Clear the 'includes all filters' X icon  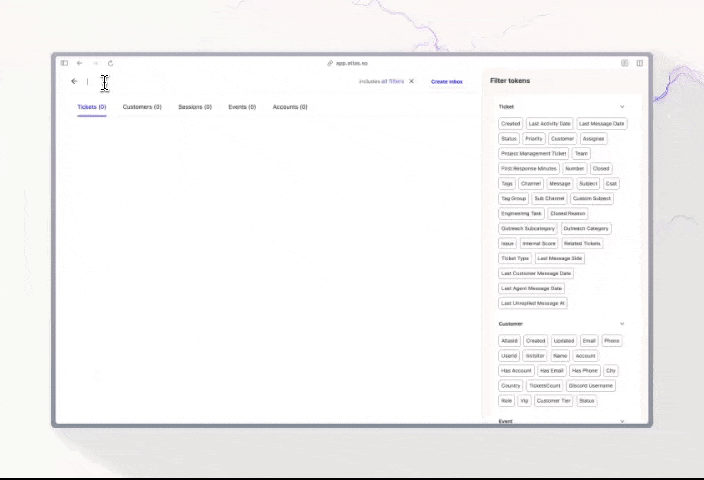pos(411,81)
